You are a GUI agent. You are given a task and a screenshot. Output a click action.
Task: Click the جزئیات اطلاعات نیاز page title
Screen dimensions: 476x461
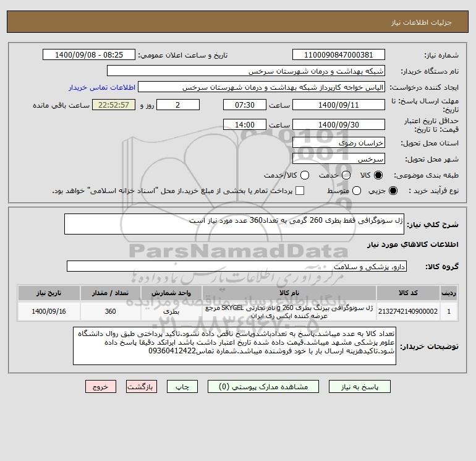422,22
